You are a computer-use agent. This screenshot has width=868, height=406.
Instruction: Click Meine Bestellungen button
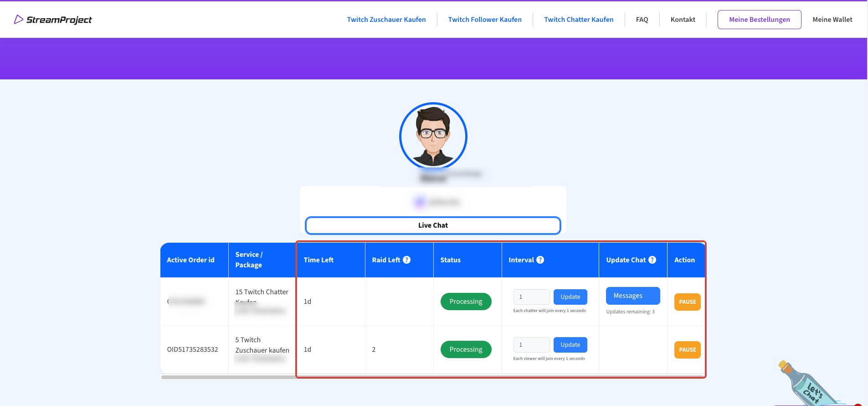[x=760, y=20]
